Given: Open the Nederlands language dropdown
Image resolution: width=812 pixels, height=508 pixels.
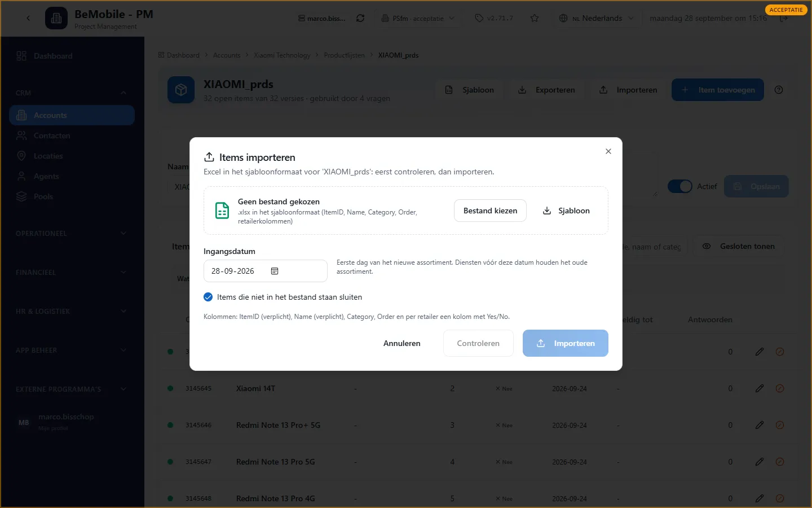Looking at the screenshot, I should click(597, 18).
